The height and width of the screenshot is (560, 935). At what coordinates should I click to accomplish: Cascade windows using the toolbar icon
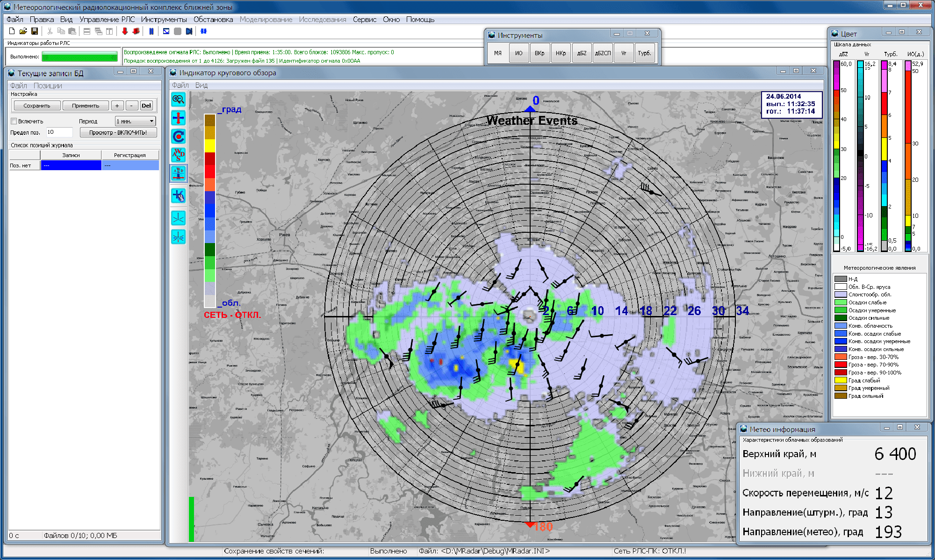tap(98, 31)
